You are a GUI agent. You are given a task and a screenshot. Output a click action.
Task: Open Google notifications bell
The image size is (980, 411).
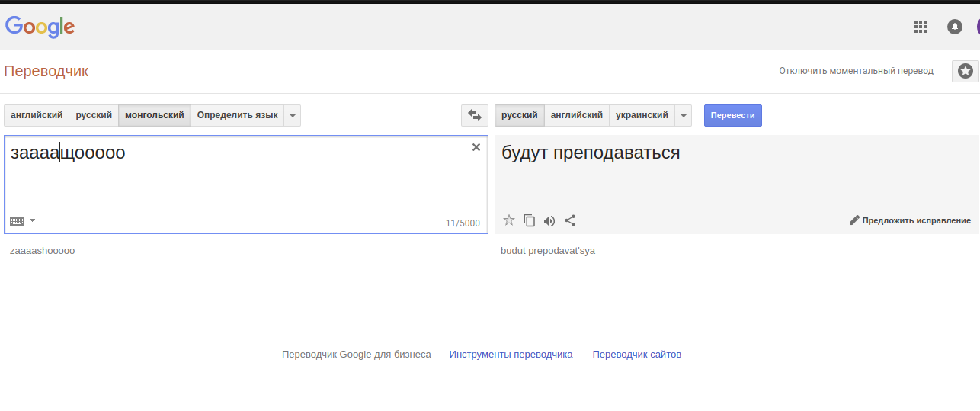pyautogui.click(x=954, y=27)
